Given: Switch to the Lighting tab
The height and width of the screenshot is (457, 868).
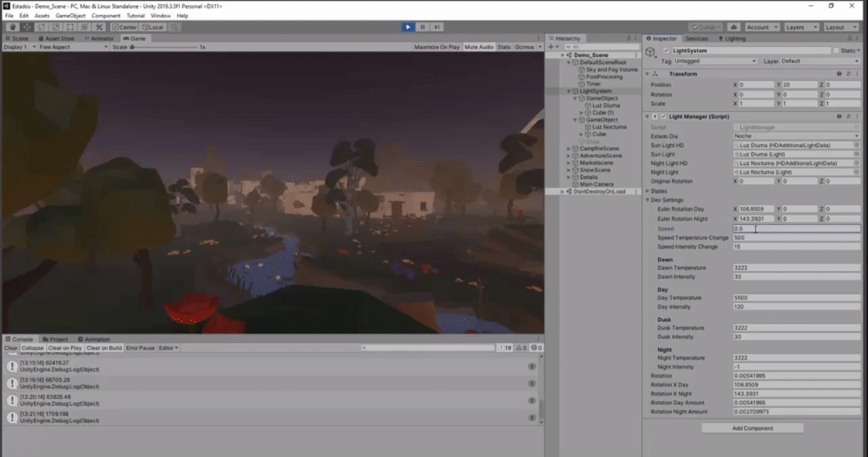Looking at the screenshot, I should (x=732, y=38).
